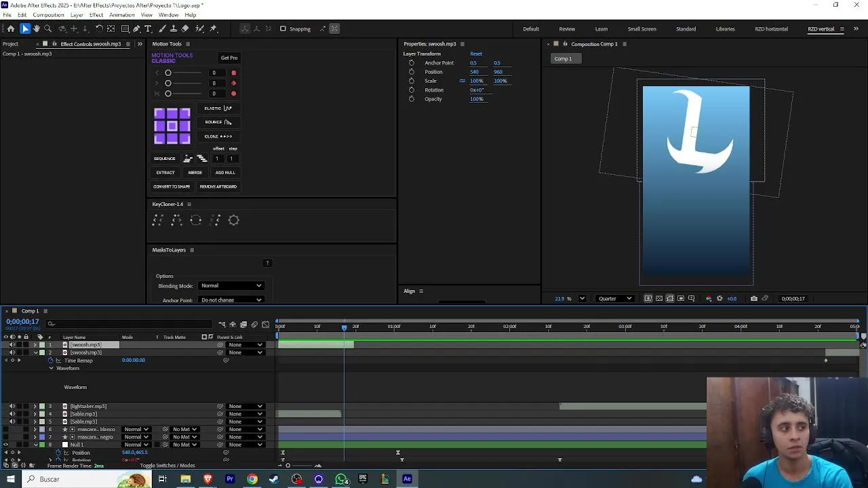Click the CONVERT TO SHAPE button
868x488 pixels.
[172, 186]
